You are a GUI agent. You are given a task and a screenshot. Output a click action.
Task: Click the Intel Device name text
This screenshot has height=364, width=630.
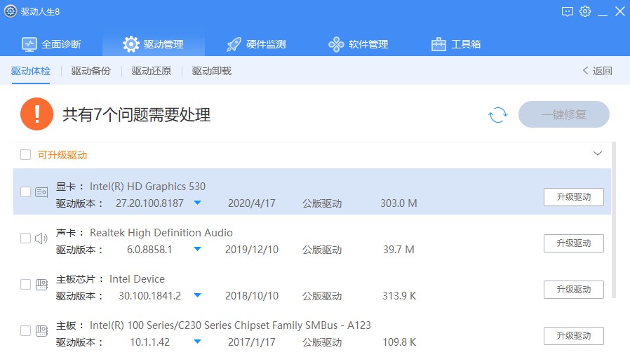click(x=137, y=279)
